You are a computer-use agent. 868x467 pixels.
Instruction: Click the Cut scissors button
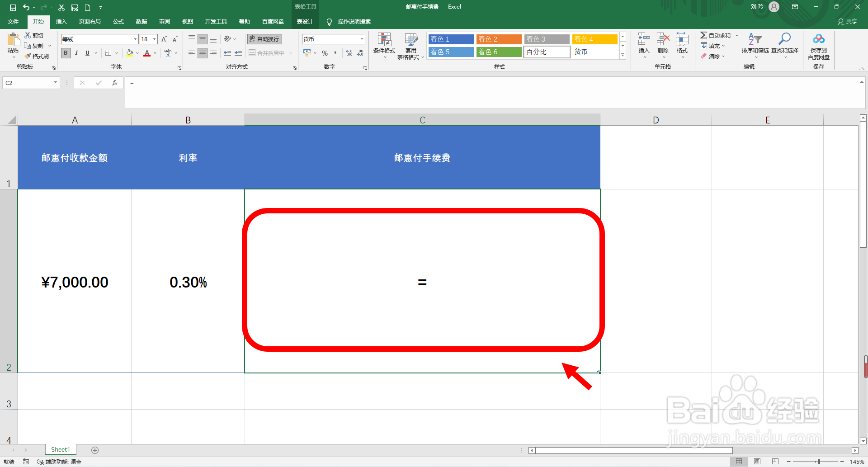tap(34, 35)
